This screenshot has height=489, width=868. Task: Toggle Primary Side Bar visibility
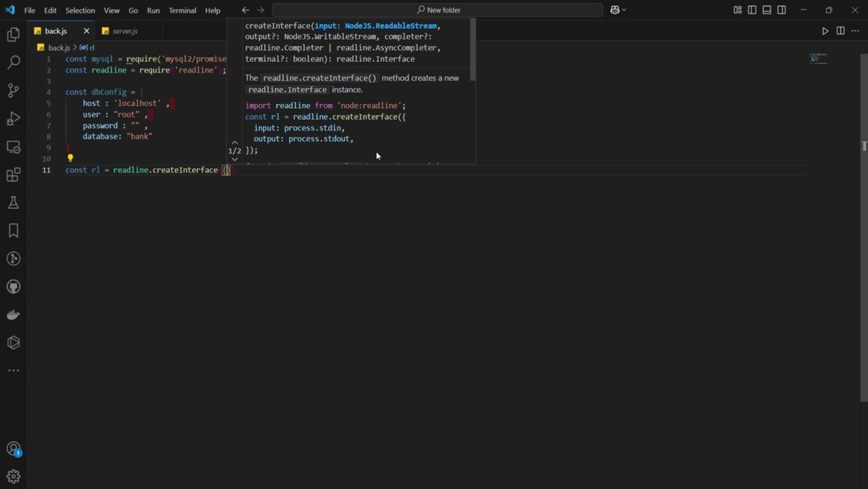(752, 10)
